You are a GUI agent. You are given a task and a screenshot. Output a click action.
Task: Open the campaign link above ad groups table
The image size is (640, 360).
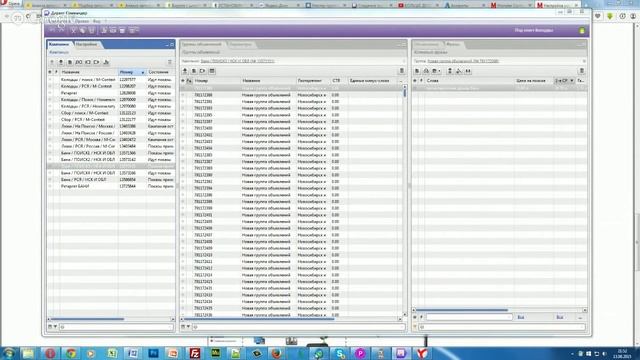[x=238, y=61]
